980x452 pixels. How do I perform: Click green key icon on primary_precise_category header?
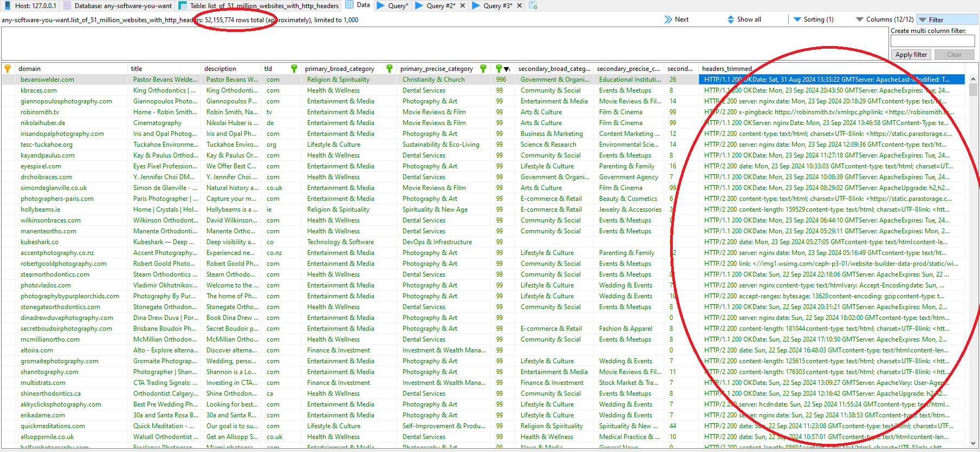click(483, 69)
